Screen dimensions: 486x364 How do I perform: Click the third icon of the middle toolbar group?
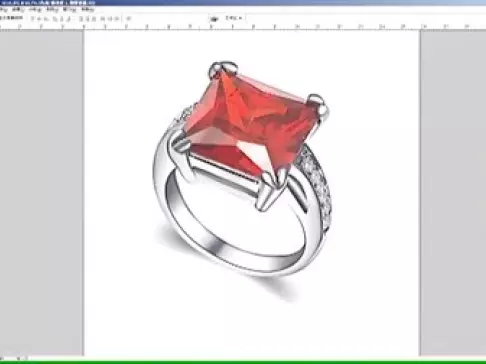point(94,18)
